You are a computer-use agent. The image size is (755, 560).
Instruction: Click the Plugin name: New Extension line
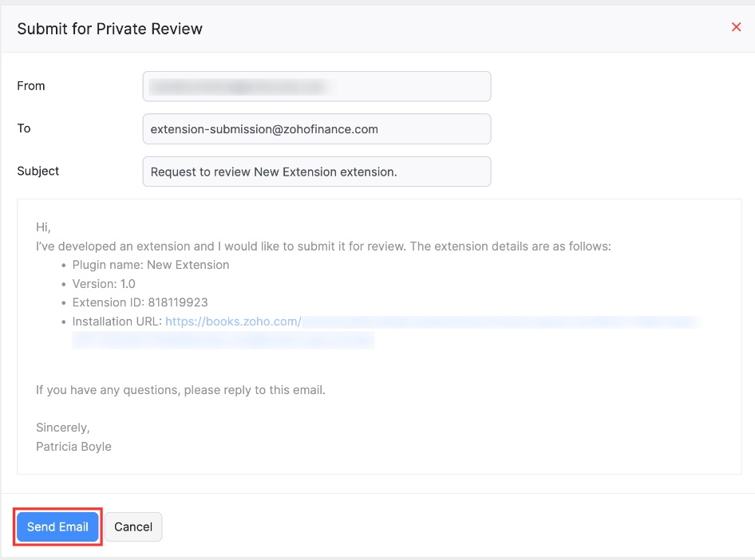tap(151, 265)
